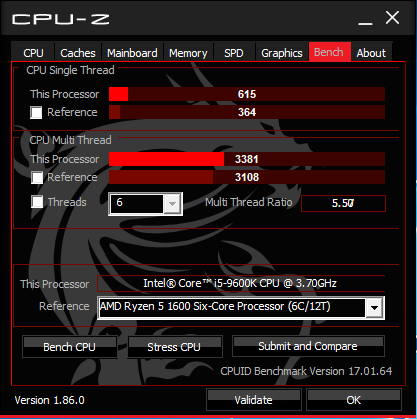Select the AMD Ryzen 5 1600 reference combo box
The height and width of the screenshot is (419, 417).
click(x=241, y=308)
